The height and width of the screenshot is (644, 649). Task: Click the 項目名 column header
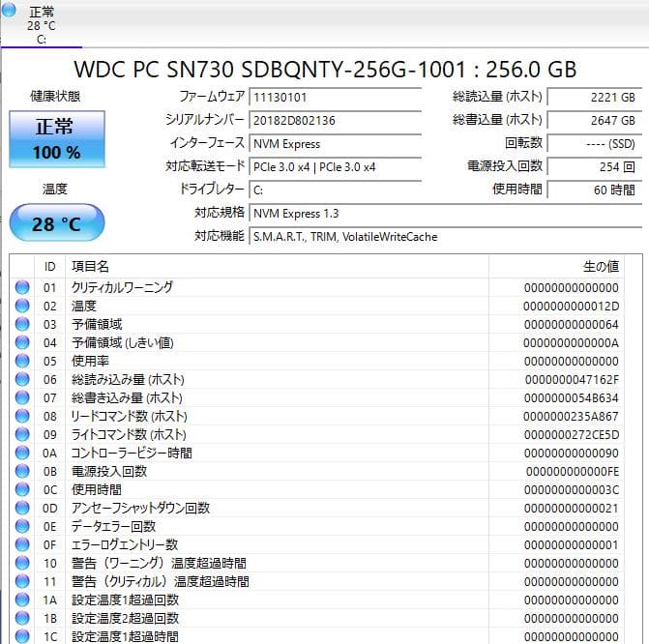277,267
